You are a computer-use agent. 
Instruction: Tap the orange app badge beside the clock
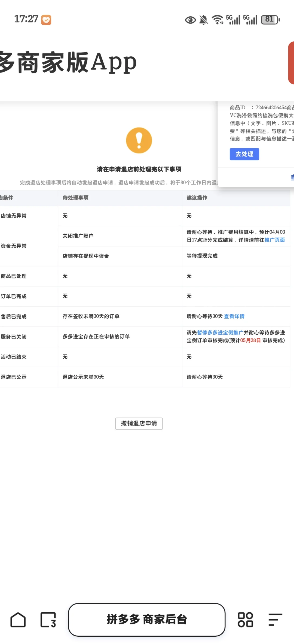click(46, 20)
